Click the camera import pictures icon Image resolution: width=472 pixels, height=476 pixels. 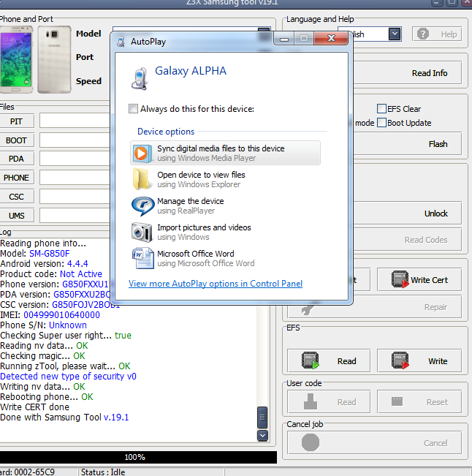click(x=142, y=233)
